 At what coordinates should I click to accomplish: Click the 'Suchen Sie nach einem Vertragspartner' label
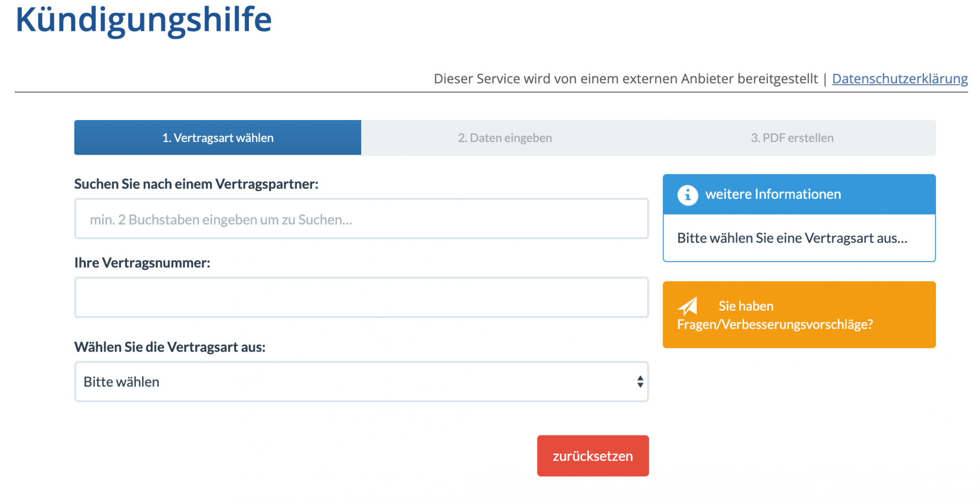(x=196, y=184)
